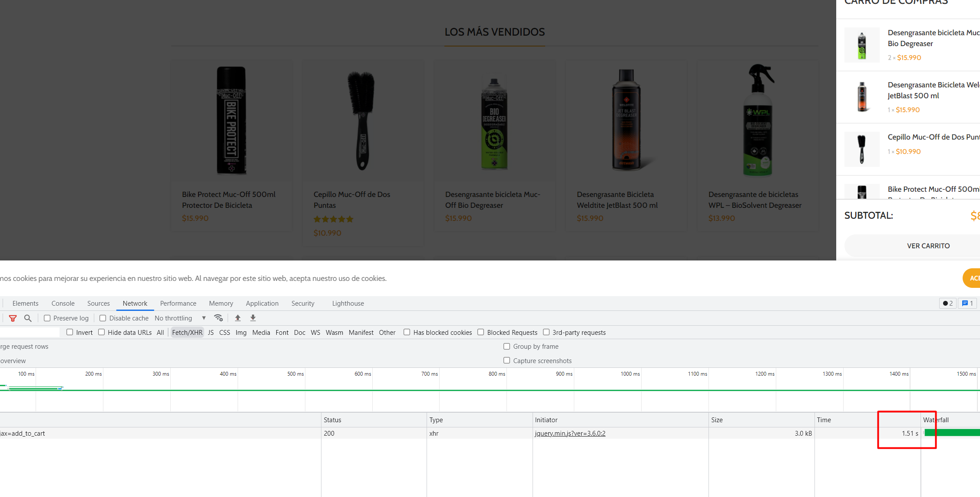Sort by Initiator column header

621,420
